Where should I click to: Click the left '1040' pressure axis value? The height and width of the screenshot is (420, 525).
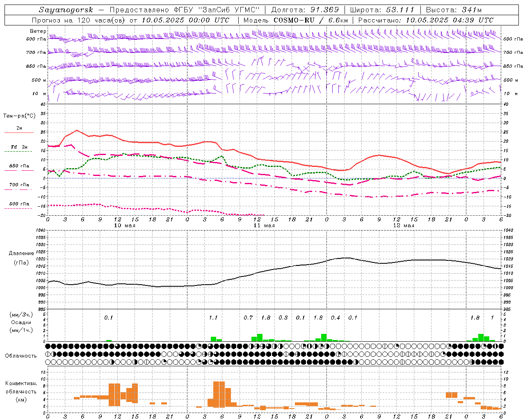(40, 230)
